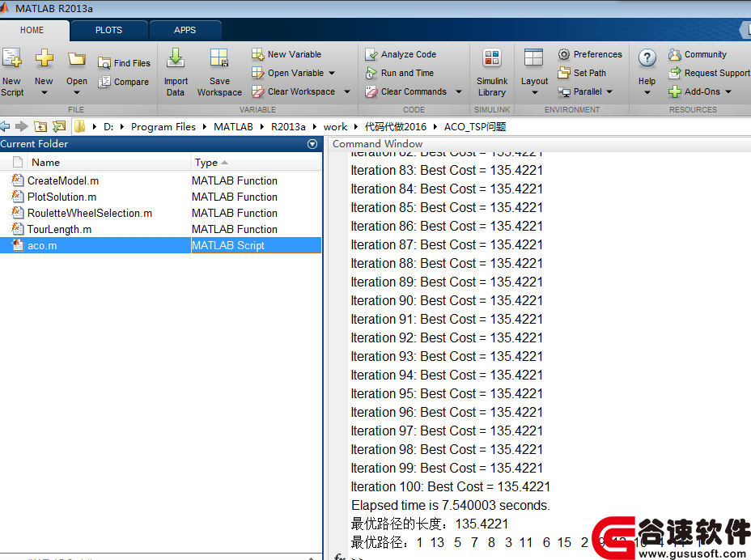
Task: Expand the Add-Ons dropdown arrow
Action: coord(728,91)
